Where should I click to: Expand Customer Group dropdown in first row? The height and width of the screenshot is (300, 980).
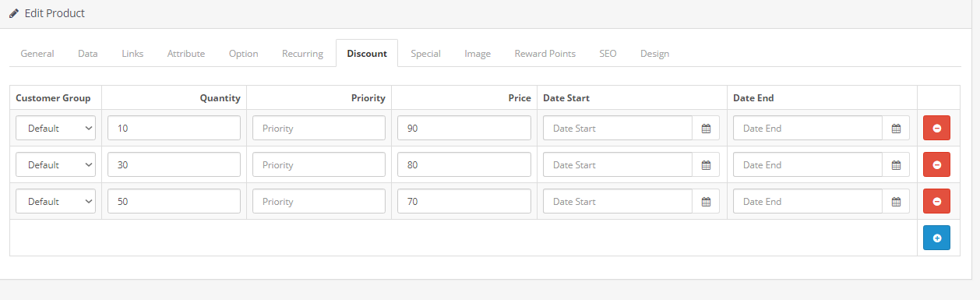point(56,128)
